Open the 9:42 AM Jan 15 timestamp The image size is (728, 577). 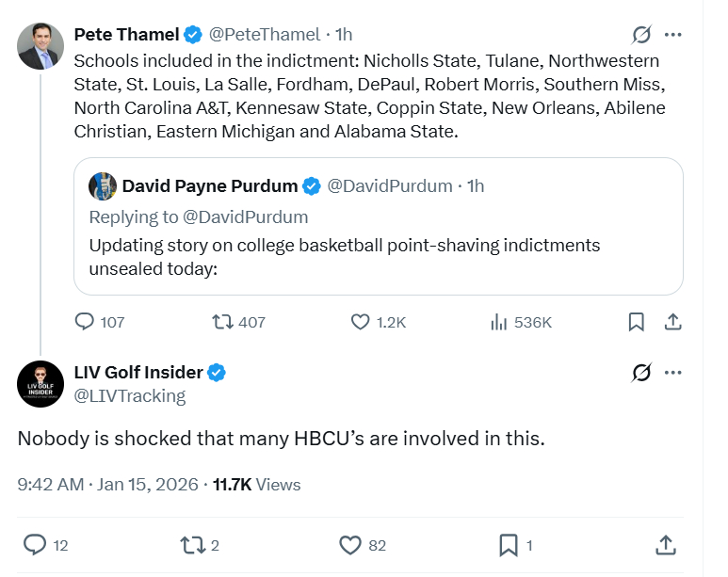tap(107, 485)
